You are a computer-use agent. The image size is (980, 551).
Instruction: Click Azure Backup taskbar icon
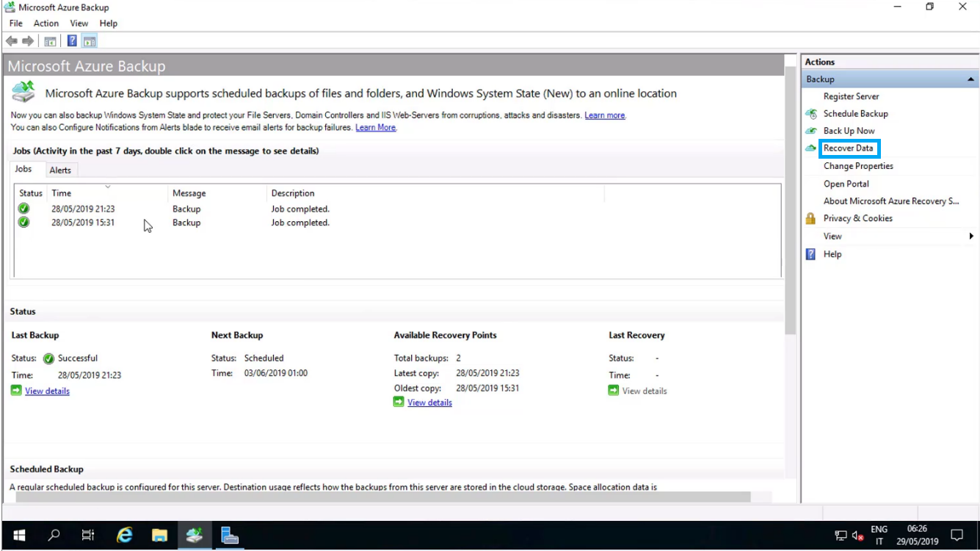pyautogui.click(x=195, y=536)
